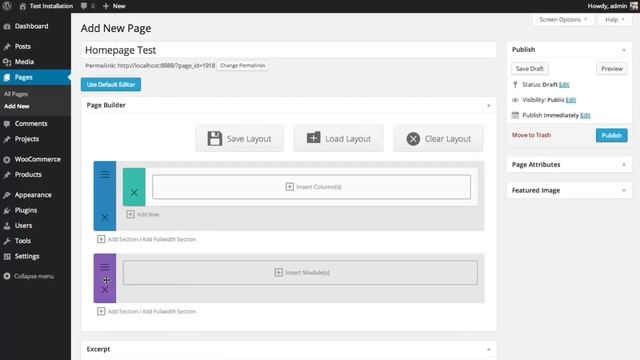Edit the Visibility: Public setting
Screen dimensions: 640x360
571,100
